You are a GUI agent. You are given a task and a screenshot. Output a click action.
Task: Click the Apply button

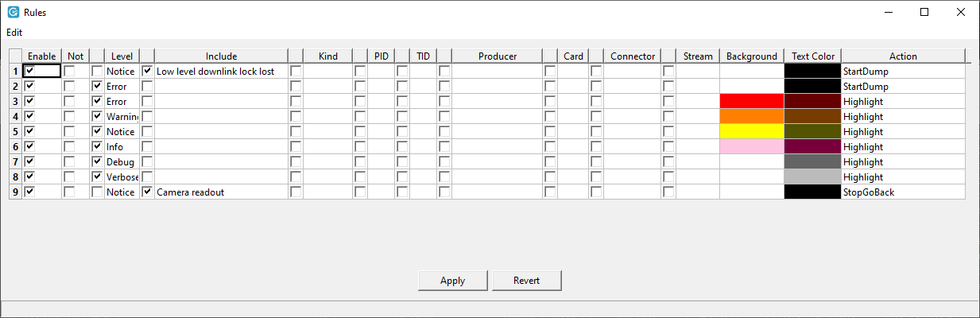(453, 280)
